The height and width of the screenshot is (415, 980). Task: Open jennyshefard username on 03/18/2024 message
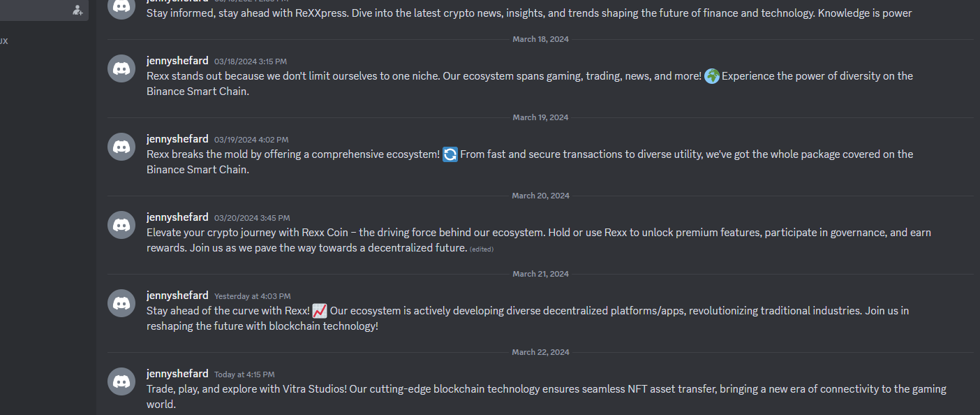point(177,61)
